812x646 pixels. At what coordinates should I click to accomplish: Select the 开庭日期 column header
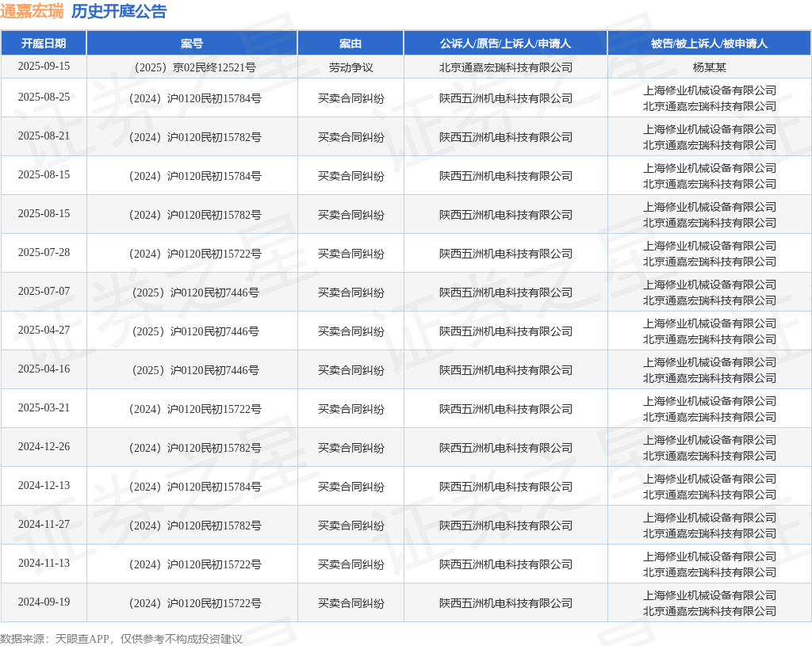(44, 44)
